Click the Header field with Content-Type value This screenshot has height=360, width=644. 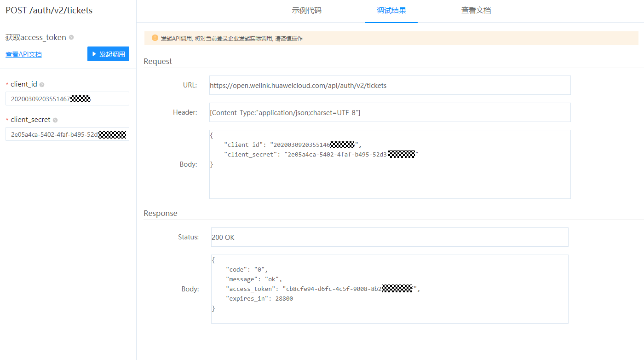tap(390, 112)
